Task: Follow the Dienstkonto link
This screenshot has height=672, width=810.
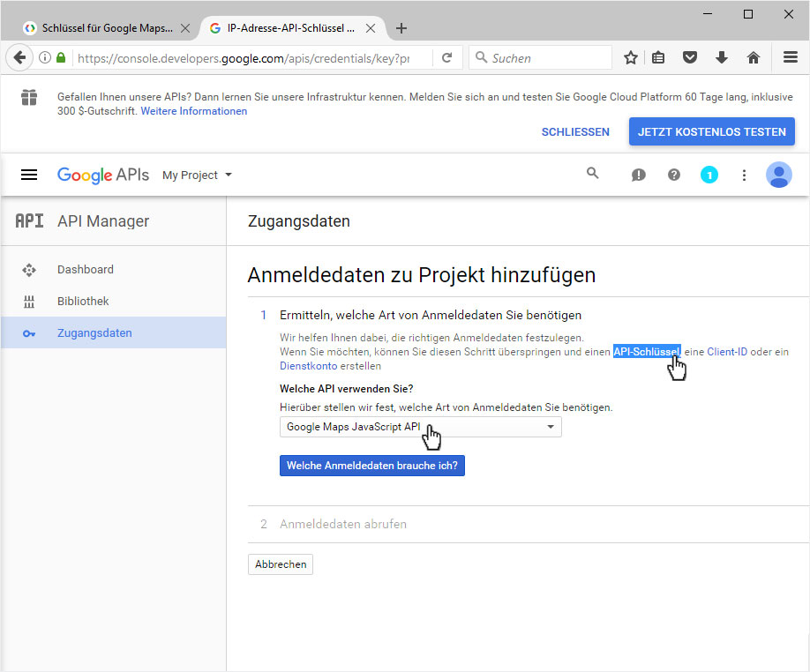Action: pyautogui.click(x=309, y=366)
